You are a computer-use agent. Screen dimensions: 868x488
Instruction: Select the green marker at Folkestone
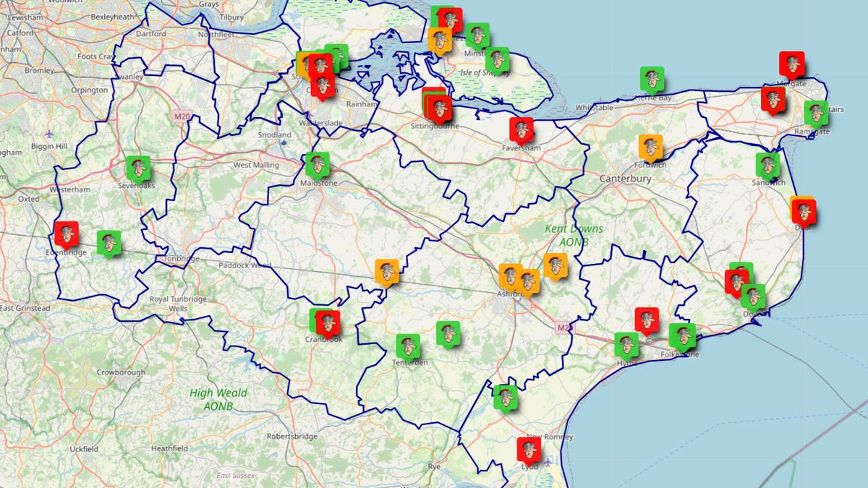[681, 335]
